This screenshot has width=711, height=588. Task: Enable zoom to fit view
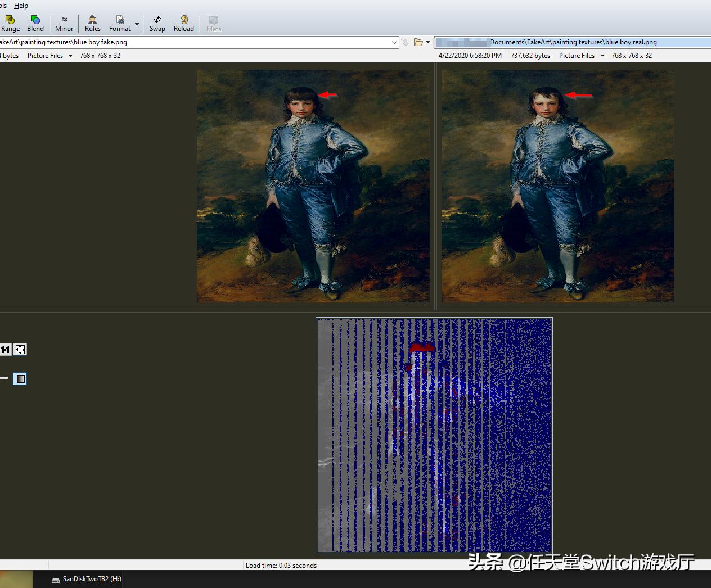pos(20,350)
